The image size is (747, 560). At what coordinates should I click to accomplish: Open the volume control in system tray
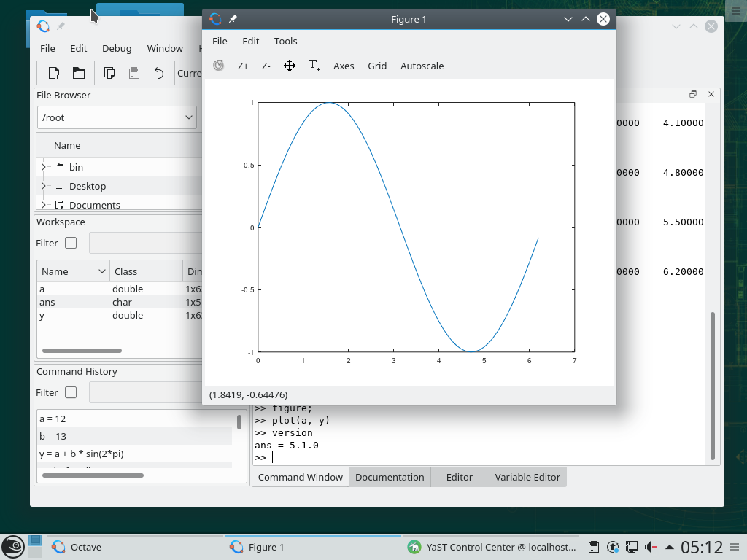pos(649,547)
